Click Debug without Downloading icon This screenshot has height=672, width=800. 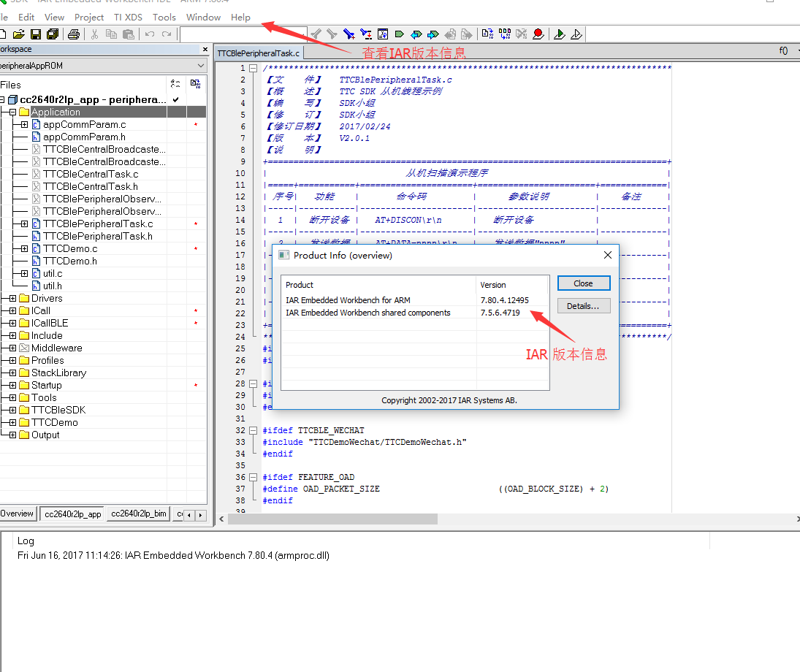pyautogui.click(x=576, y=34)
